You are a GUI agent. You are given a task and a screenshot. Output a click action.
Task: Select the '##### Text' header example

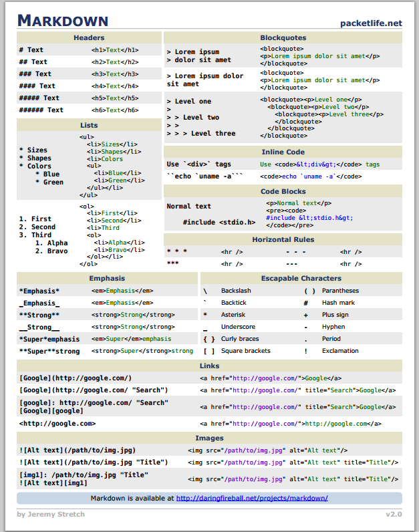[x=39, y=98]
